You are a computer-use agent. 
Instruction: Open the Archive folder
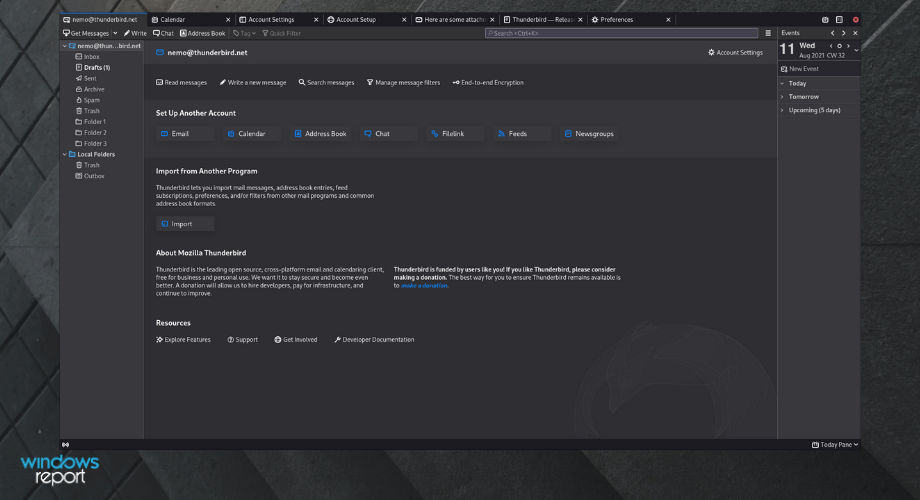pyautogui.click(x=90, y=89)
